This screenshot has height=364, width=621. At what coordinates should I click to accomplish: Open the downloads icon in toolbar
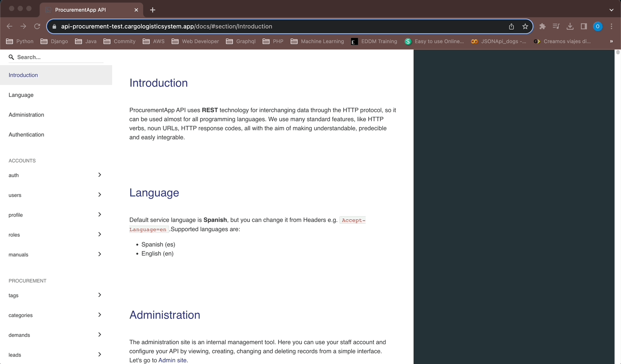point(570,26)
